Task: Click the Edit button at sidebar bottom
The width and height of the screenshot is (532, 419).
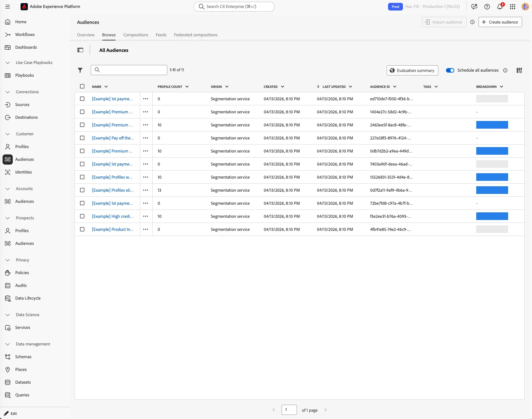Action: (x=11, y=413)
